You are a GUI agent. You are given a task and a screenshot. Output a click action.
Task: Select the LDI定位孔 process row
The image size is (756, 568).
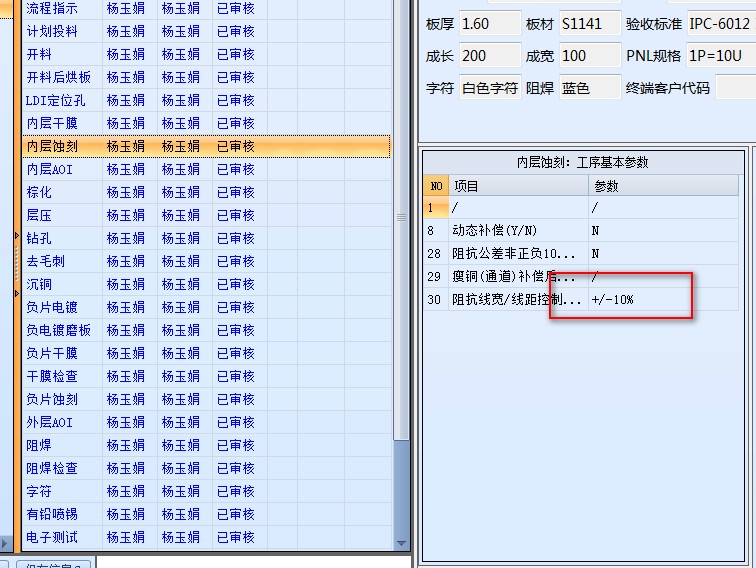tap(206, 100)
